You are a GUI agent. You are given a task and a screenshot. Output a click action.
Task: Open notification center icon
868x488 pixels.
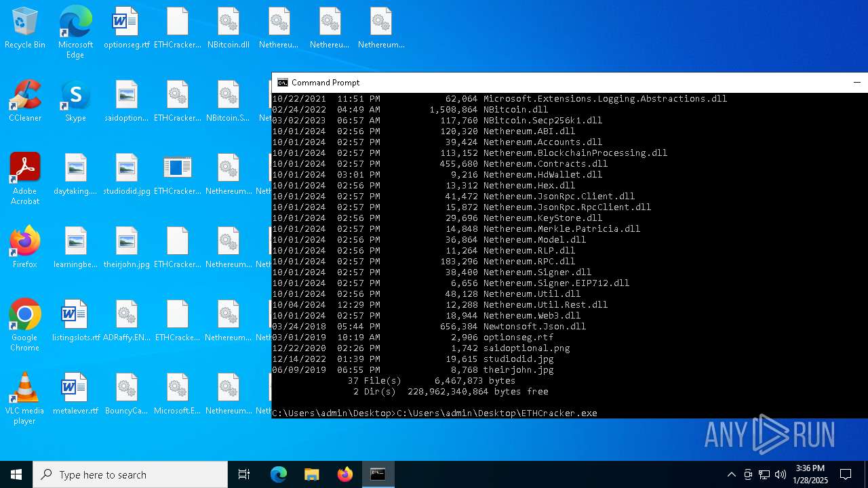846,474
